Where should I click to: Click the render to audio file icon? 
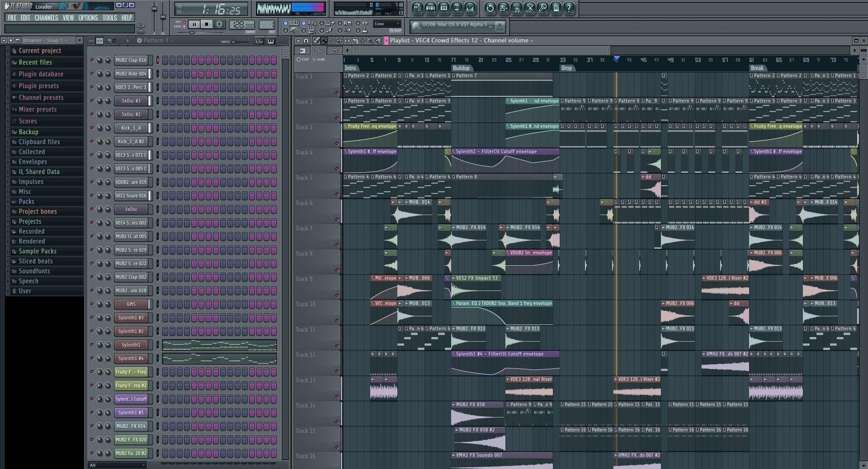(516, 8)
